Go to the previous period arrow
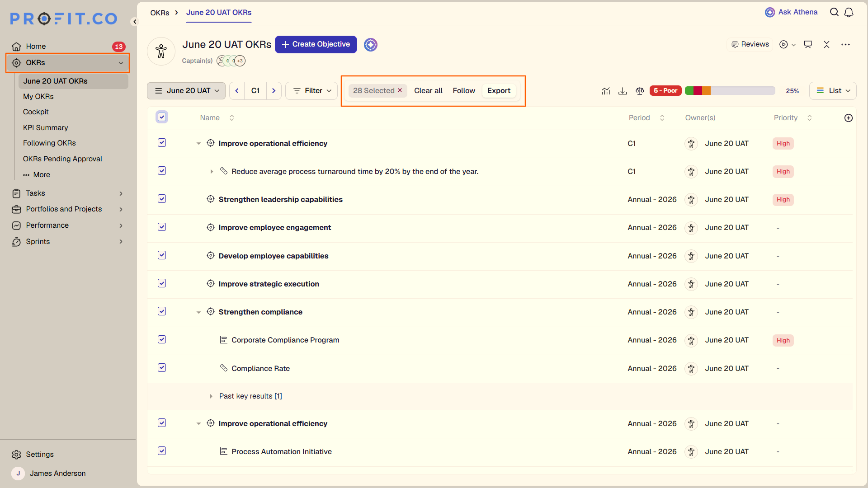Viewport: 868px width, 488px height. coord(237,91)
